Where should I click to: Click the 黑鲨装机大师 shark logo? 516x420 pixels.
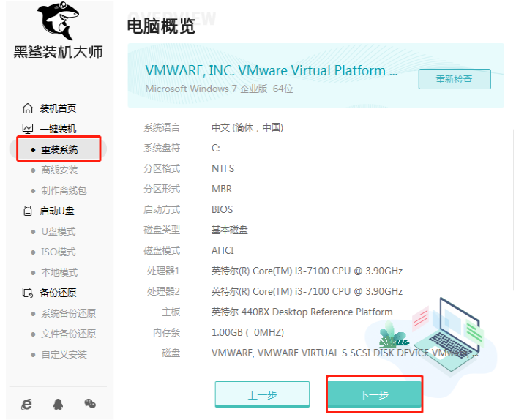(57, 22)
